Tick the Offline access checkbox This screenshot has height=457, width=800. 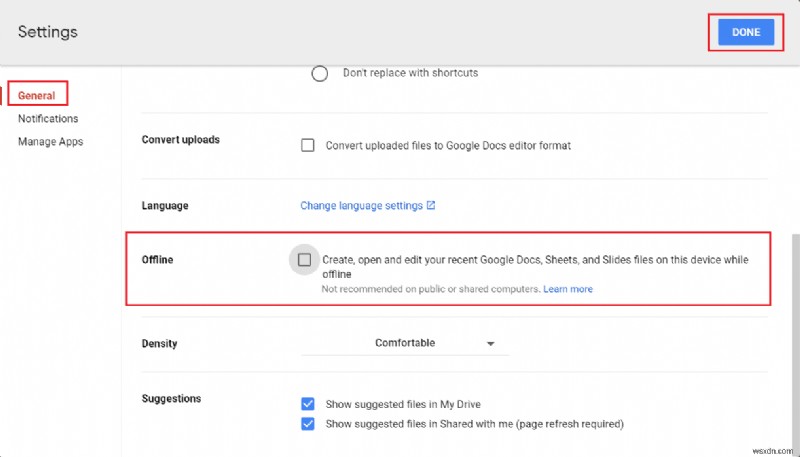click(304, 260)
